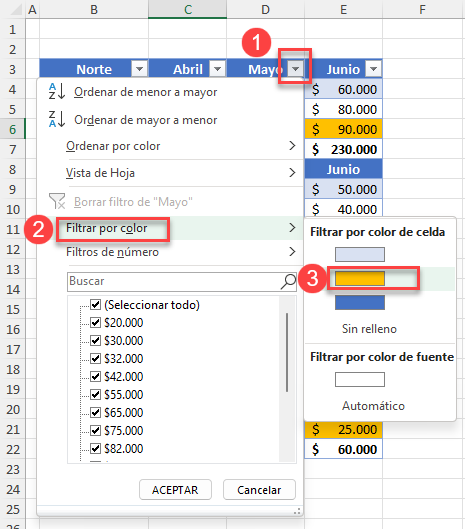Open the Abril column filter dropdown

pos(217,69)
